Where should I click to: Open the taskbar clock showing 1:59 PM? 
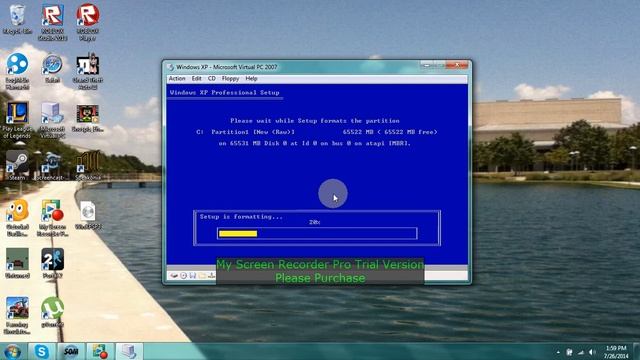click(x=616, y=352)
